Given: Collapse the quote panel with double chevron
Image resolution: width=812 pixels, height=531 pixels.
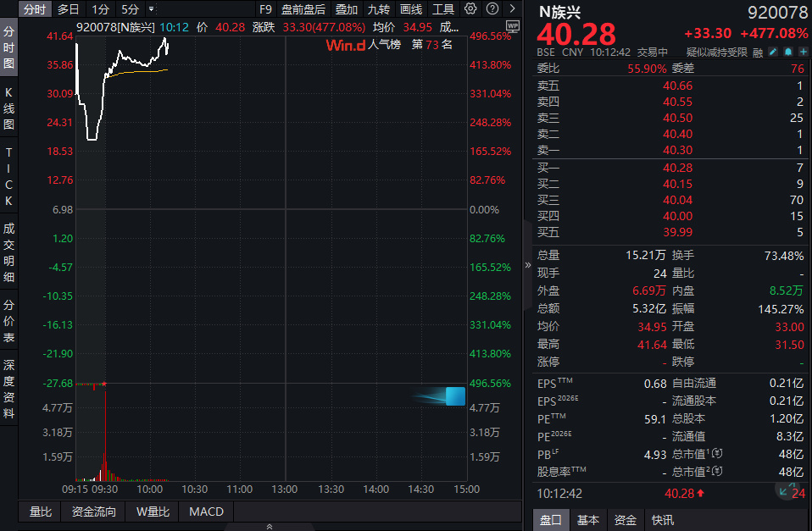Looking at the screenshot, I should [528, 265].
